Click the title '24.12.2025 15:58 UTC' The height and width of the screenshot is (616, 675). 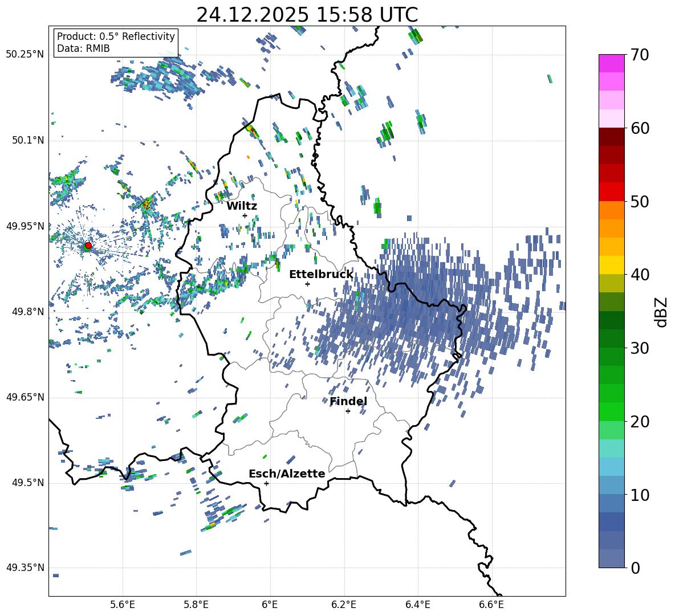click(x=307, y=15)
